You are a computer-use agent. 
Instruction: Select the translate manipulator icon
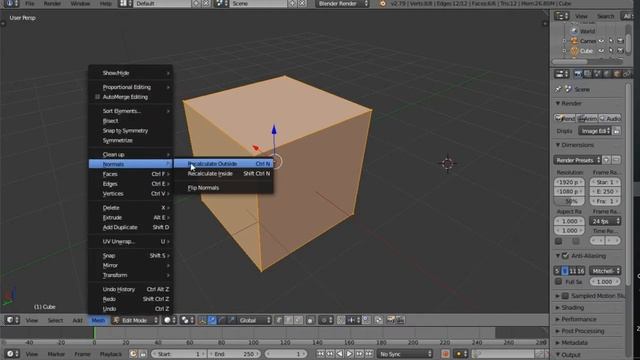point(212,320)
